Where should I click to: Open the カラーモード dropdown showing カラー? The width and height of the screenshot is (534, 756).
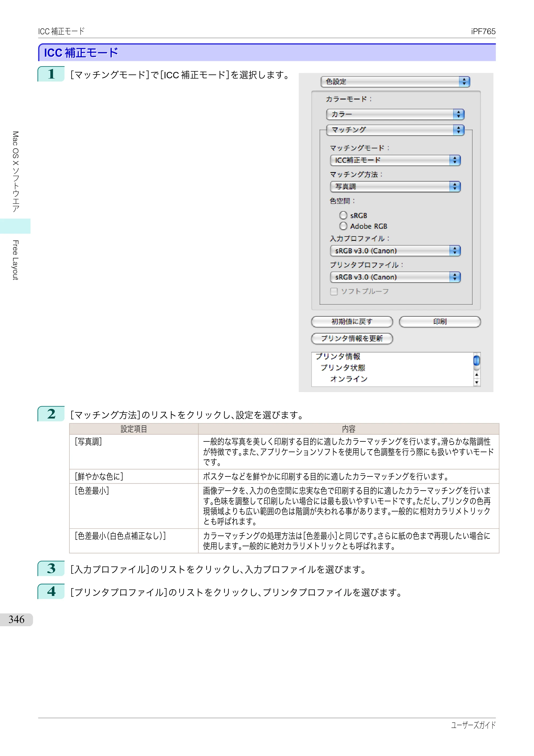[395, 114]
